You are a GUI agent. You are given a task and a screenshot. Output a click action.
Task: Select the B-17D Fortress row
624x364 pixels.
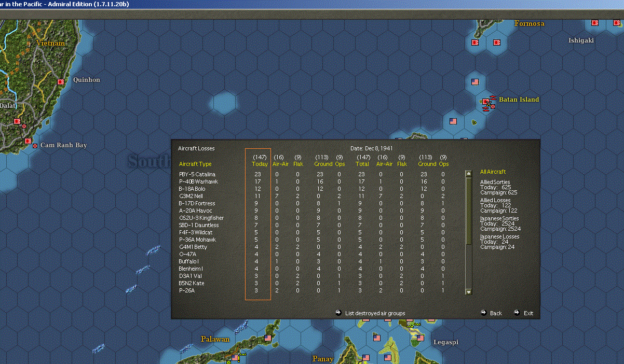click(311, 203)
